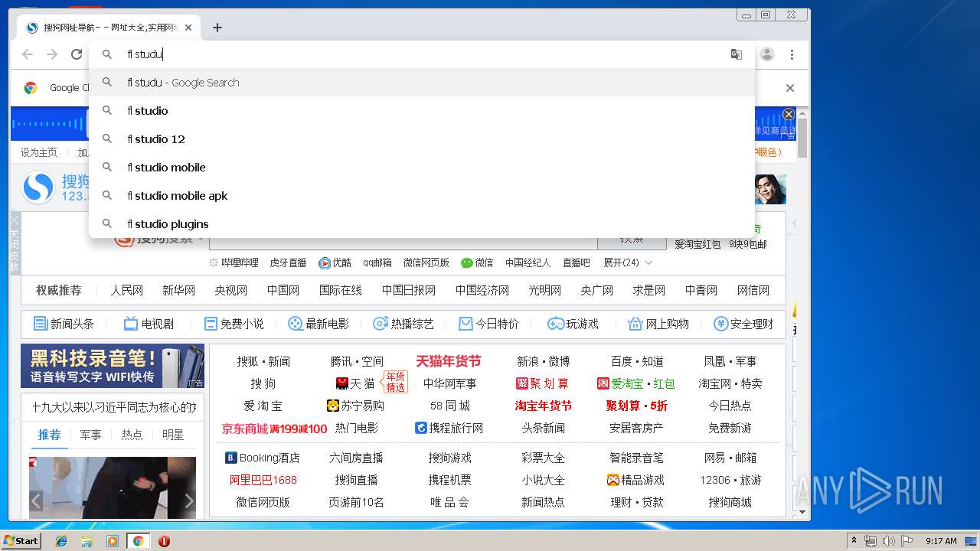Viewport: 980px width, 551px height.
Task: Dismiss the Google Chrome info bar
Action: (790, 88)
